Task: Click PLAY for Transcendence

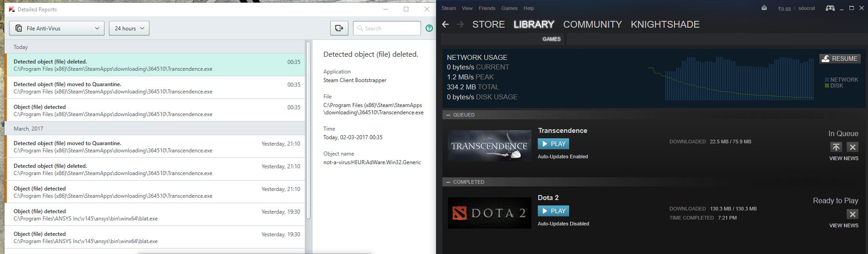Action: click(x=553, y=144)
